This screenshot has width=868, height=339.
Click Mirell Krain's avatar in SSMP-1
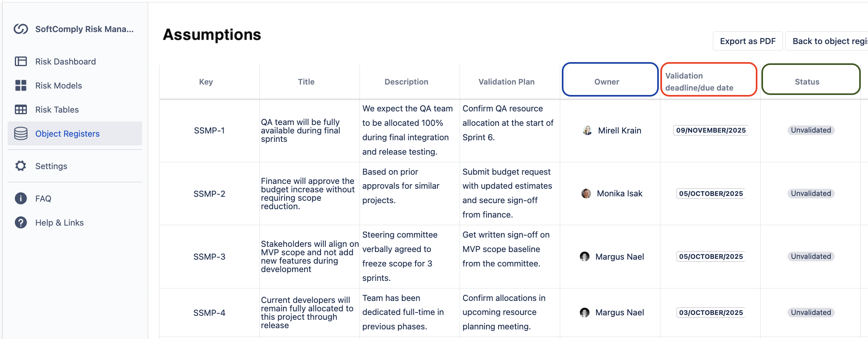(587, 130)
